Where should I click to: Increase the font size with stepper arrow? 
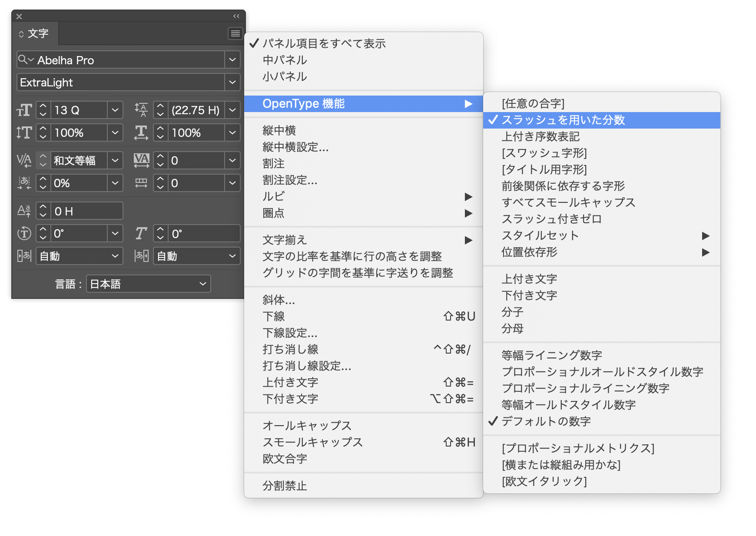pyautogui.click(x=43, y=106)
